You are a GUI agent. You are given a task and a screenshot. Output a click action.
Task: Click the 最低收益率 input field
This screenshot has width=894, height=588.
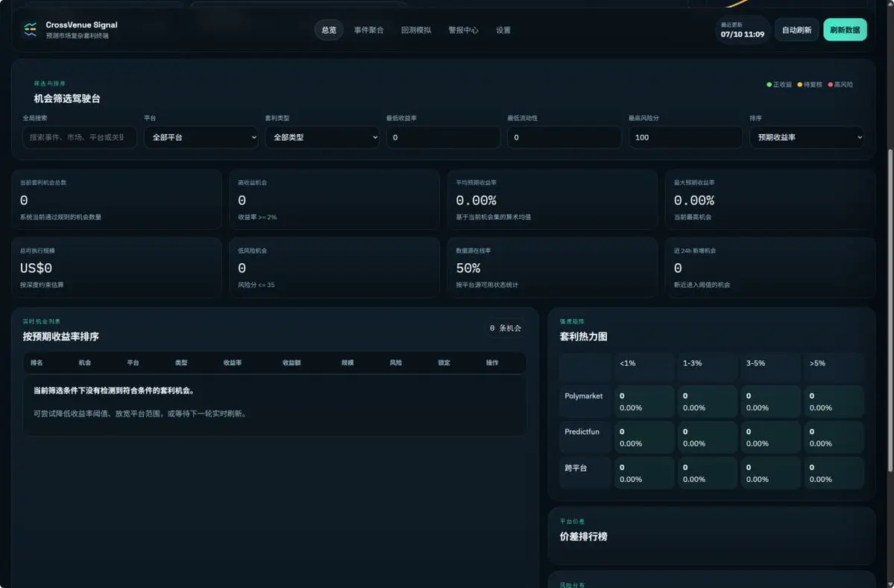[x=443, y=137]
